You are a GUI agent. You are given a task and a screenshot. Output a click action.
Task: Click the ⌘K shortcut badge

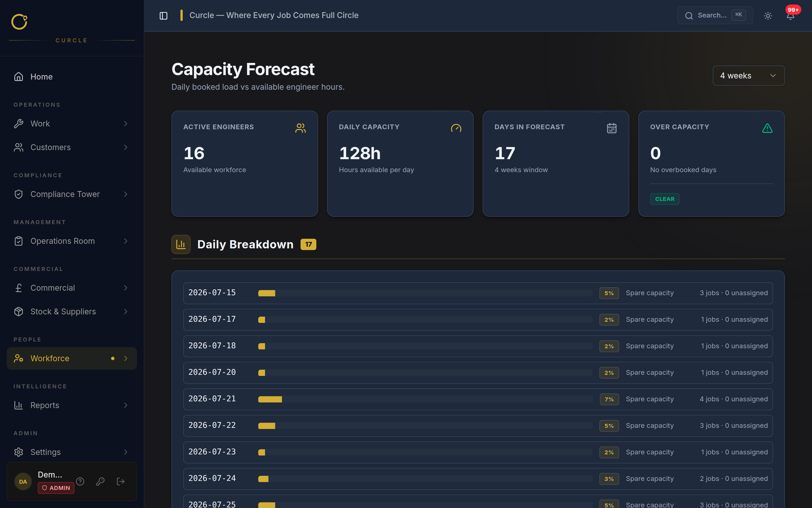pyautogui.click(x=738, y=15)
